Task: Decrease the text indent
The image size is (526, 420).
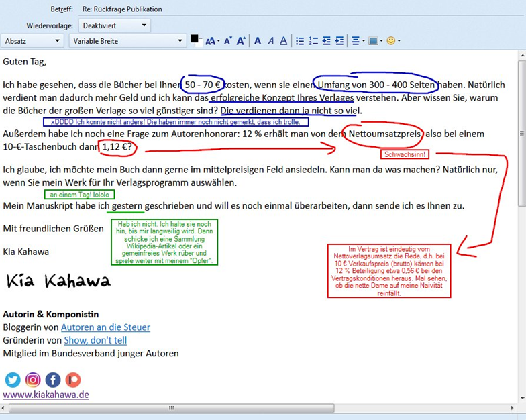Action: 327,41
